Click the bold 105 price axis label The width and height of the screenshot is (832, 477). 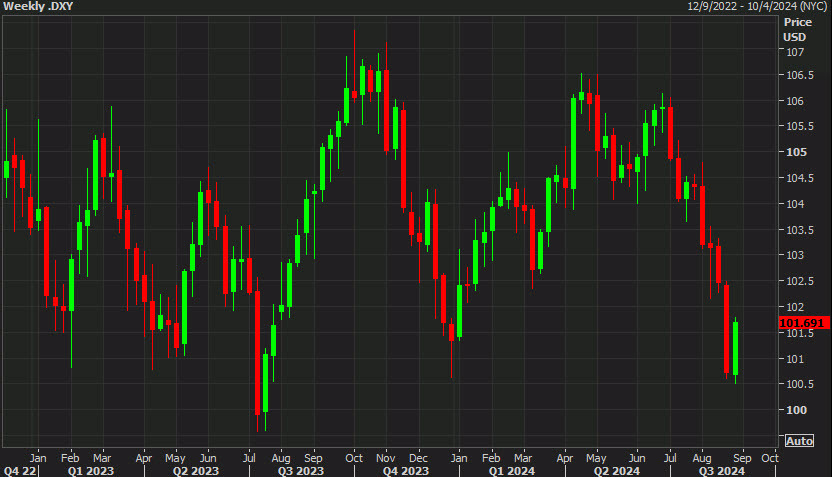click(796, 152)
